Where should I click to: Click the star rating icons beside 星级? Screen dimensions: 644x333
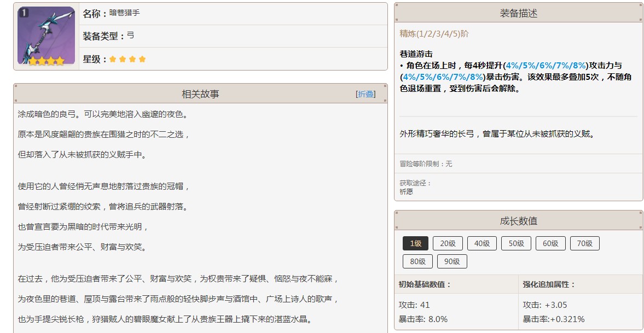[127, 59]
